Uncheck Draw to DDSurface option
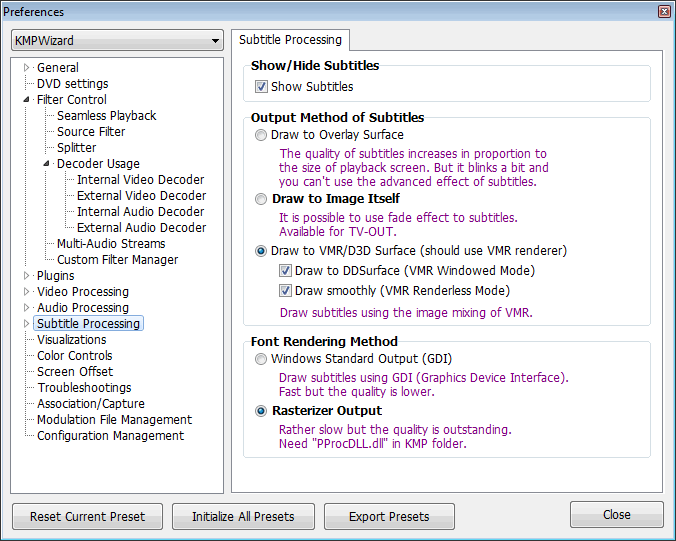Screen dimensions: 676x541 (286, 271)
